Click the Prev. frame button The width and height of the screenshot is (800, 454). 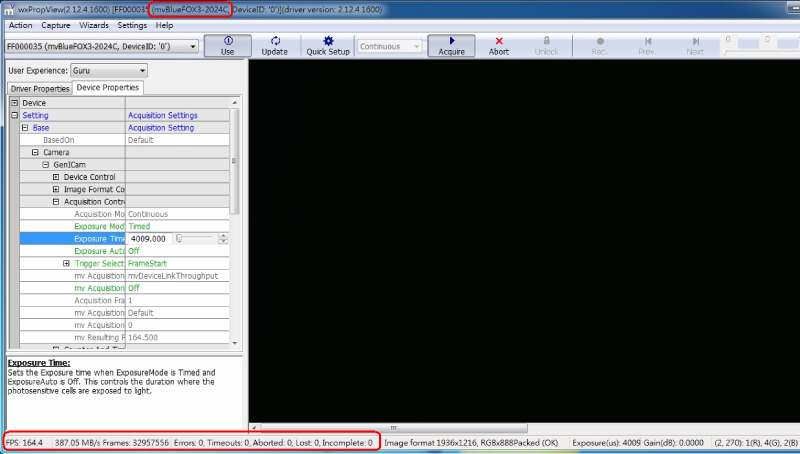tap(647, 46)
